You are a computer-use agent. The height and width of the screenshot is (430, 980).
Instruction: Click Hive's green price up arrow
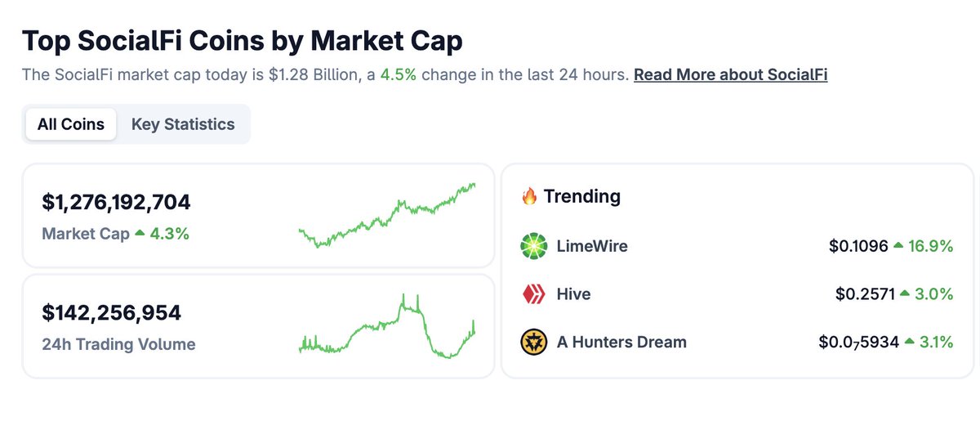905,294
